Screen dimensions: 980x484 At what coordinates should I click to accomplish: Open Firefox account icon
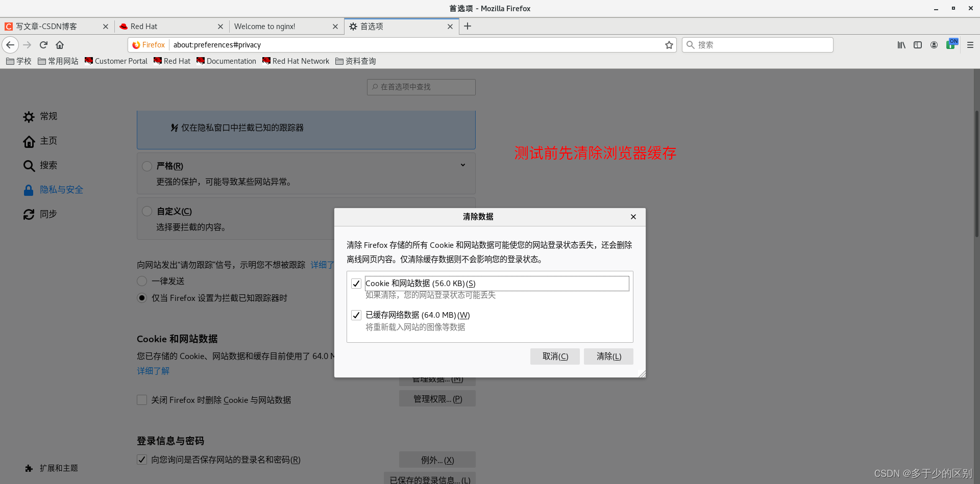pyautogui.click(x=934, y=45)
